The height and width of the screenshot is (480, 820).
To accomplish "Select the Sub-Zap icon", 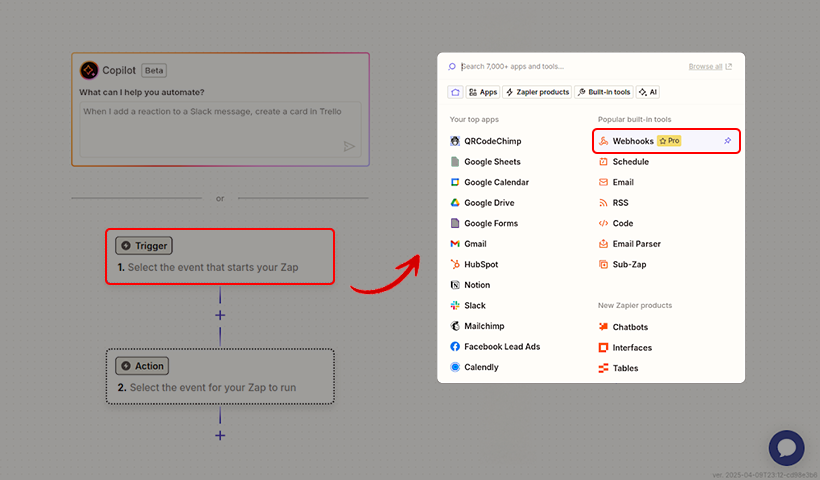I will pos(603,265).
